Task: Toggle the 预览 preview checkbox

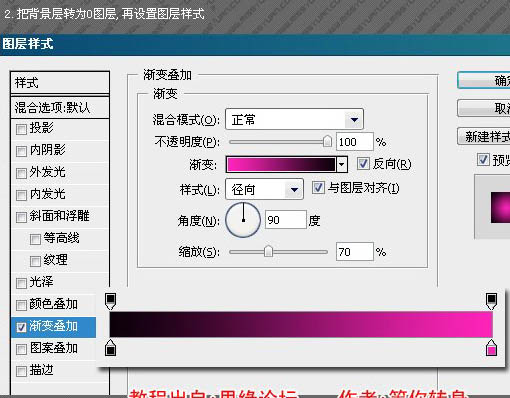Action: point(483,159)
